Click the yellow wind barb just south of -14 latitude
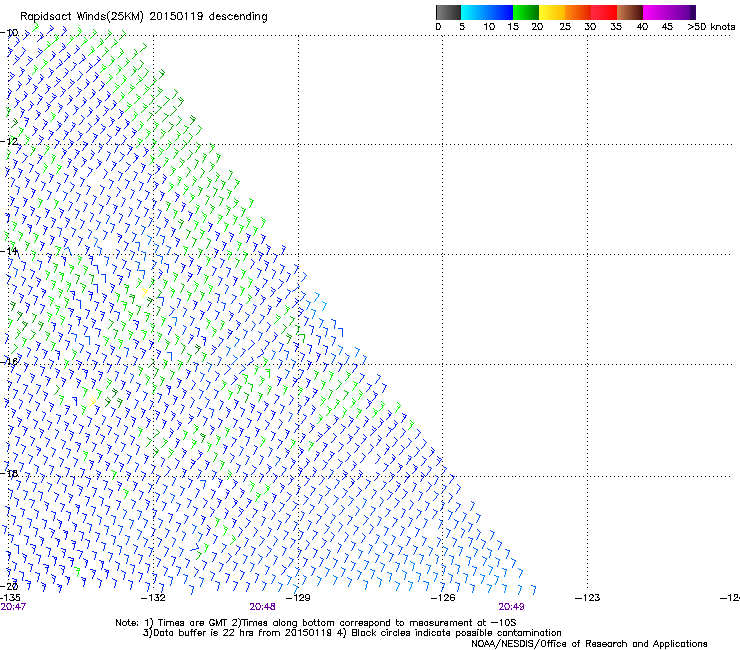The width and height of the screenshot is (740, 650). (144, 293)
